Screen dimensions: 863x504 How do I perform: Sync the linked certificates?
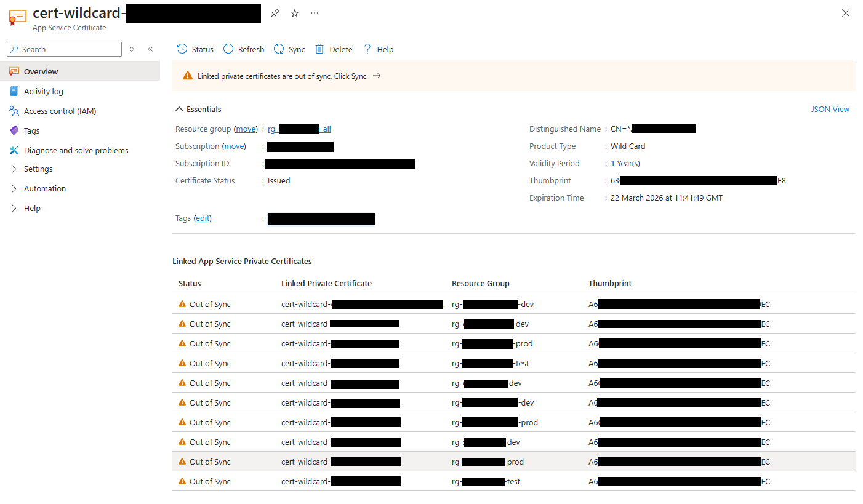tap(289, 49)
